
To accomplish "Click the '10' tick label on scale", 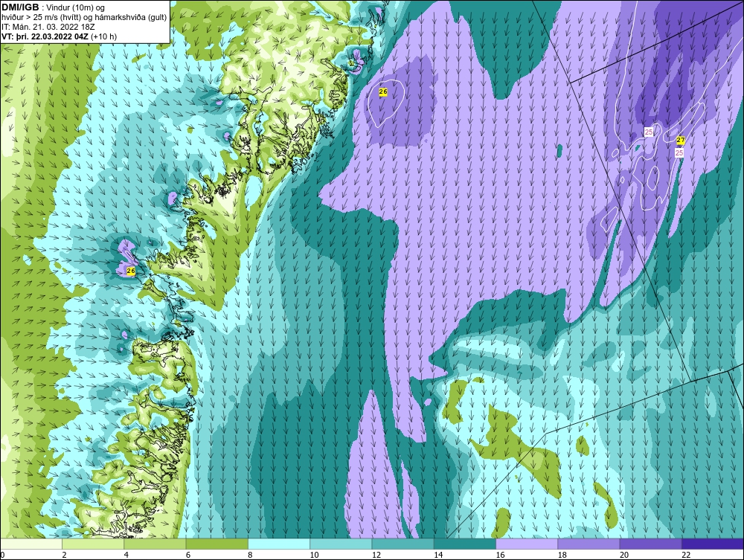I will coord(314,556).
